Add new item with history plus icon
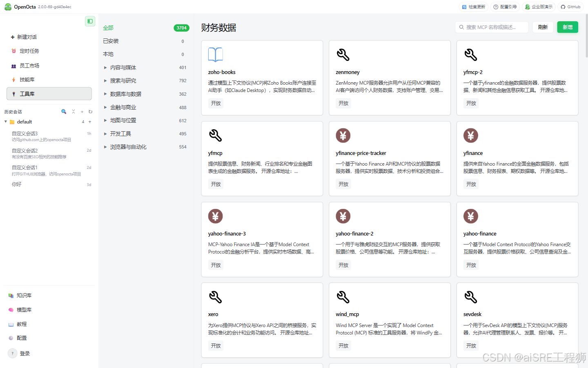Screen dimensions: 588x368 click(x=82, y=112)
